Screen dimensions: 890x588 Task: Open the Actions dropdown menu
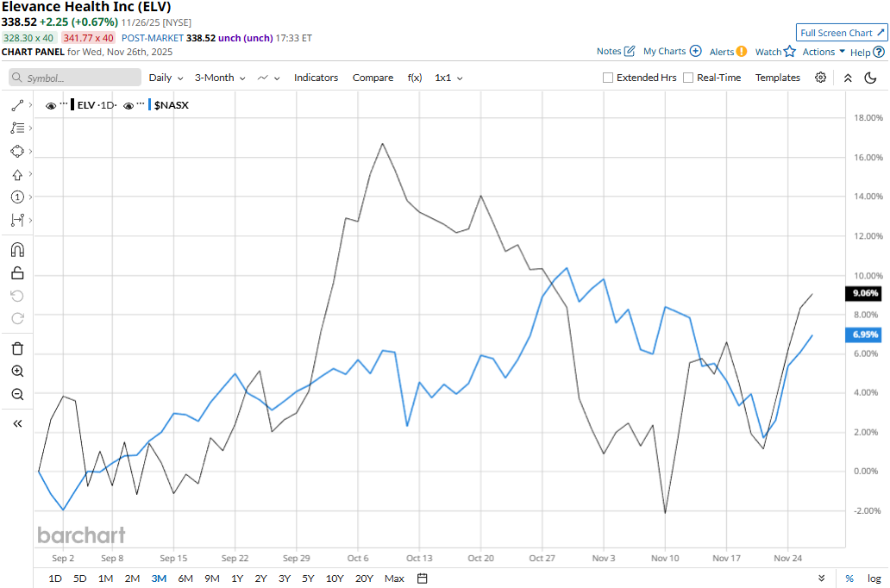824,52
